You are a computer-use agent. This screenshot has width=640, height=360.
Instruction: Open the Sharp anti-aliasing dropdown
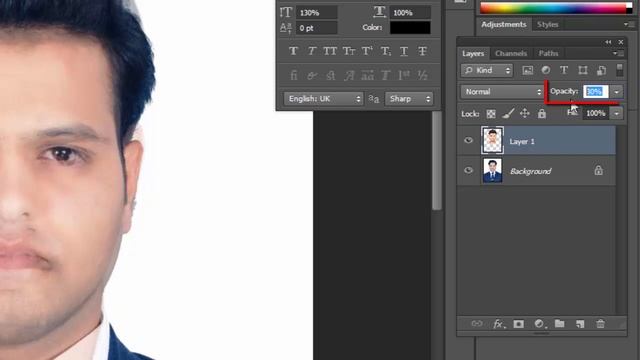coord(409,99)
